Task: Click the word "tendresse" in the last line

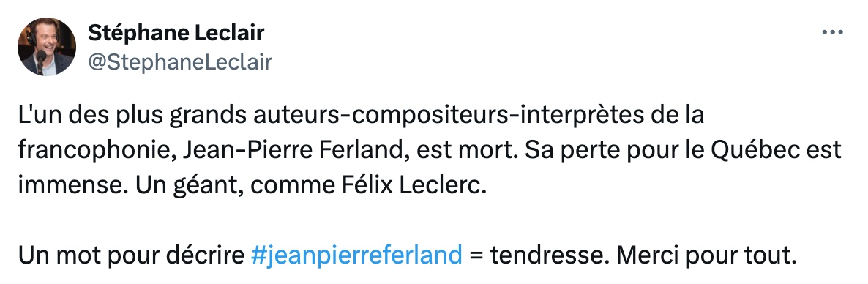Action: (550, 255)
